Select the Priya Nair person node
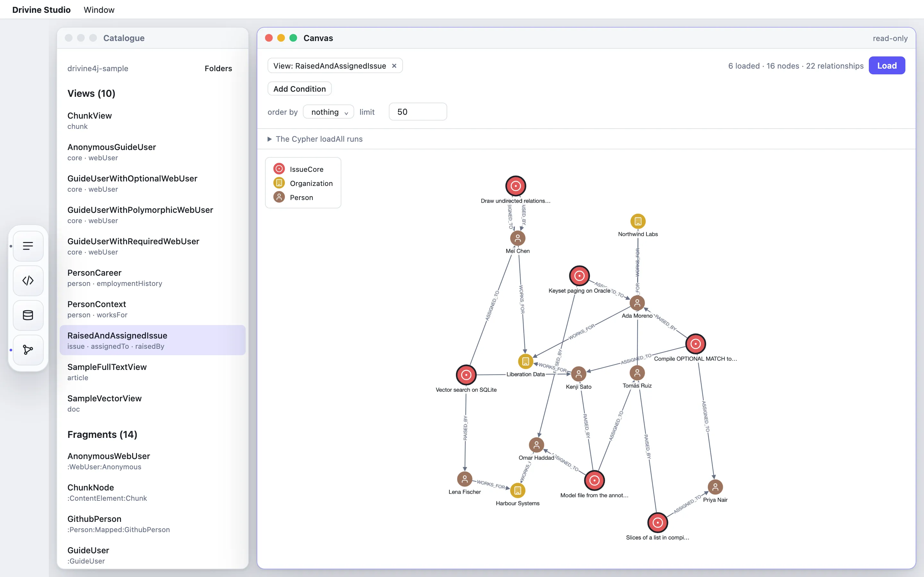Screen dimensions: 924x577 pyautogui.click(x=715, y=487)
